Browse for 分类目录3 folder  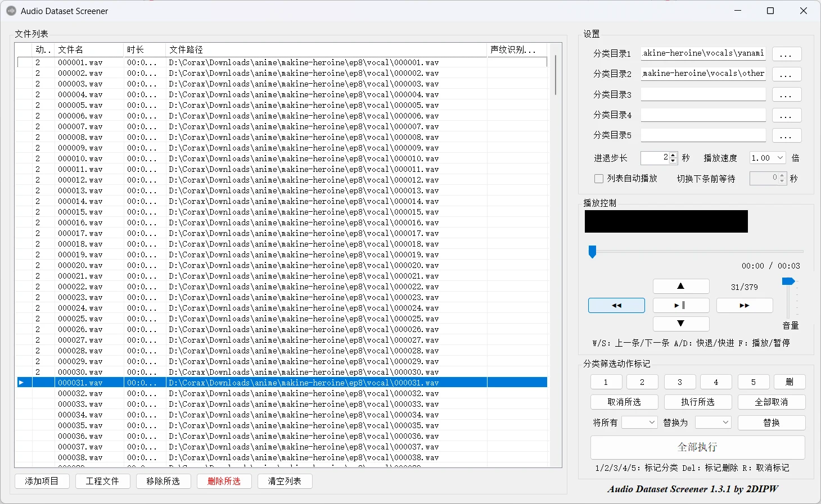tap(786, 94)
